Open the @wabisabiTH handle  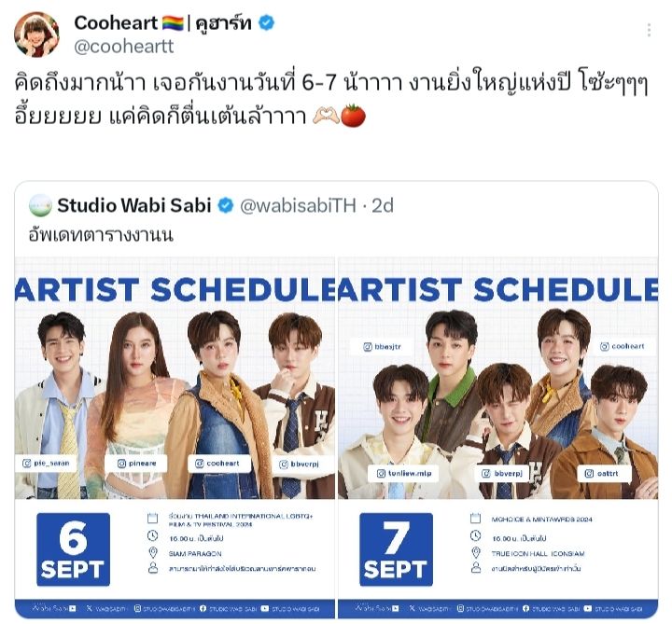coord(298,205)
